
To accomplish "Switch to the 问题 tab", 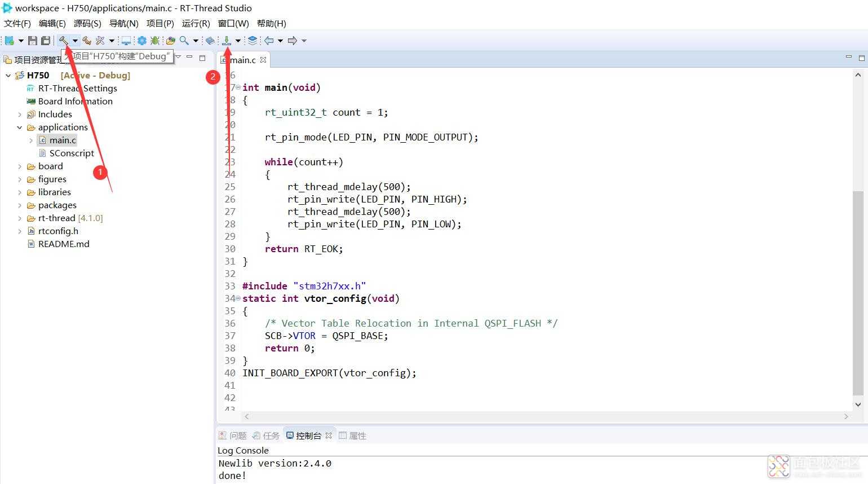I will pyautogui.click(x=233, y=435).
